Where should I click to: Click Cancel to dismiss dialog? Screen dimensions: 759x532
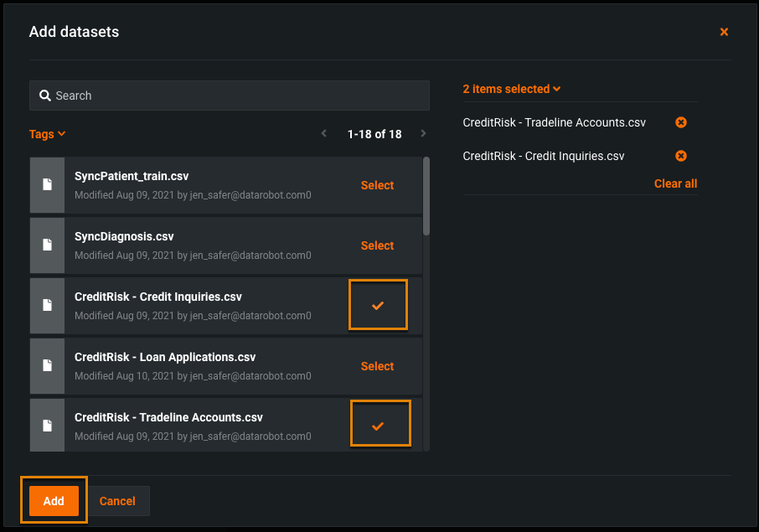117,501
